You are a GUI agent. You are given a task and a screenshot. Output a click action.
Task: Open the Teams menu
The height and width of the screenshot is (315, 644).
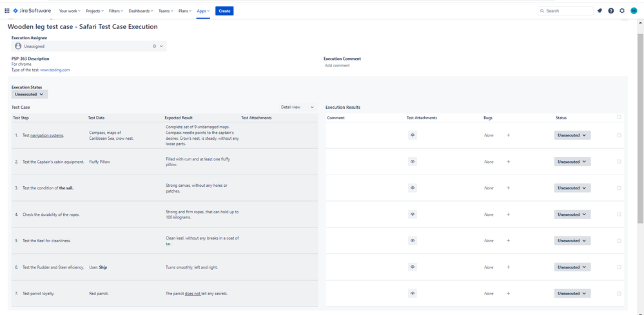point(166,11)
